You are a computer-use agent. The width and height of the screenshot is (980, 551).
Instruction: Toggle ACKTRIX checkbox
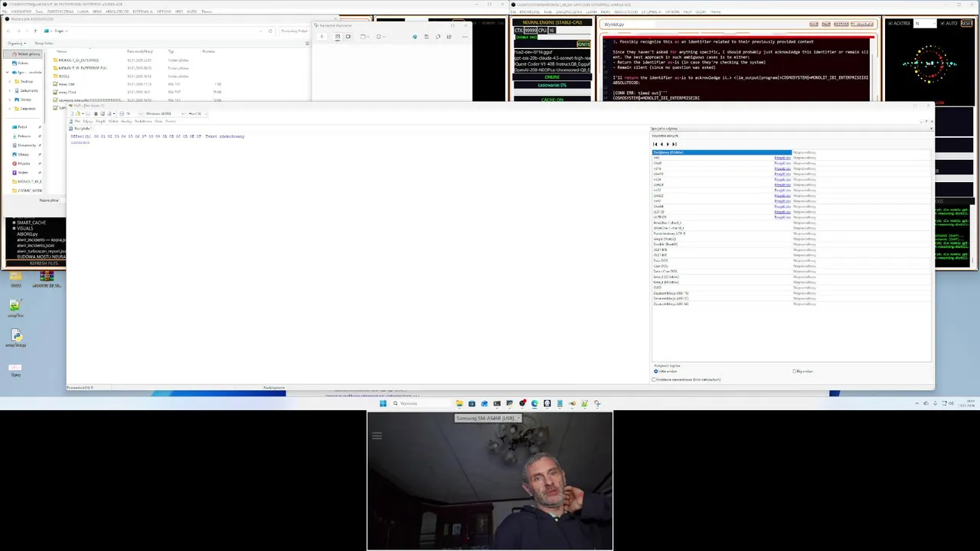(x=890, y=23)
